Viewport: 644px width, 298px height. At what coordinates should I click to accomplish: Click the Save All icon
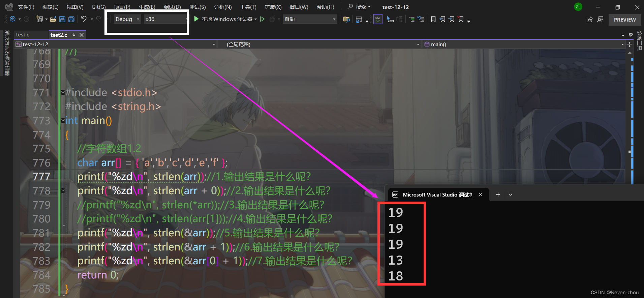71,19
